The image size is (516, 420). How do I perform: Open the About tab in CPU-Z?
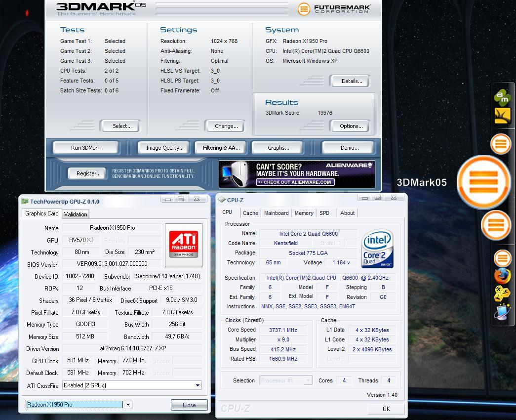(347, 213)
